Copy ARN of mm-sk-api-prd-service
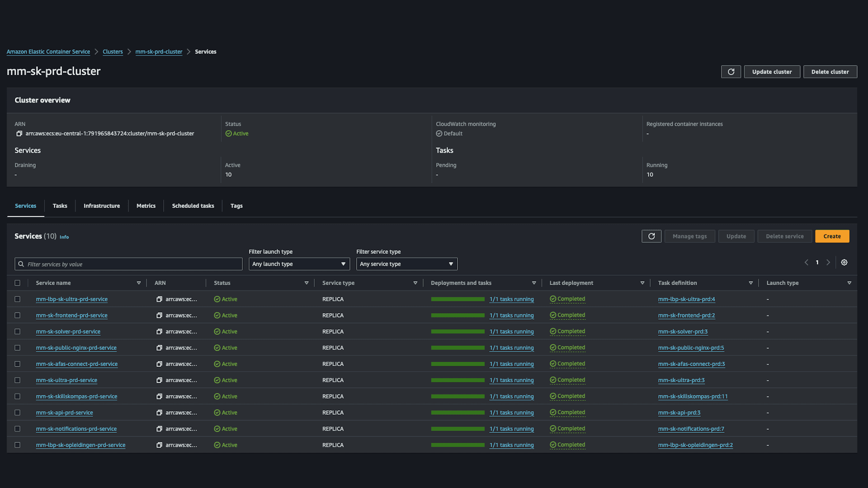 point(159,413)
